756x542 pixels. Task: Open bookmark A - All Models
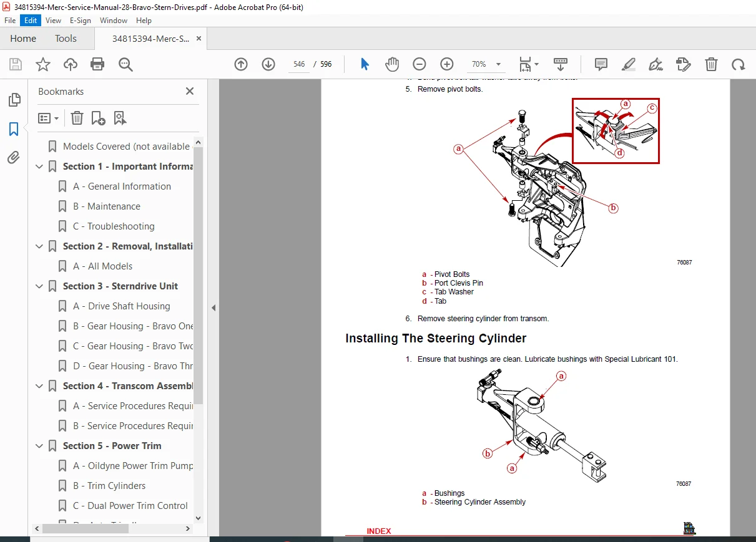pos(102,266)
